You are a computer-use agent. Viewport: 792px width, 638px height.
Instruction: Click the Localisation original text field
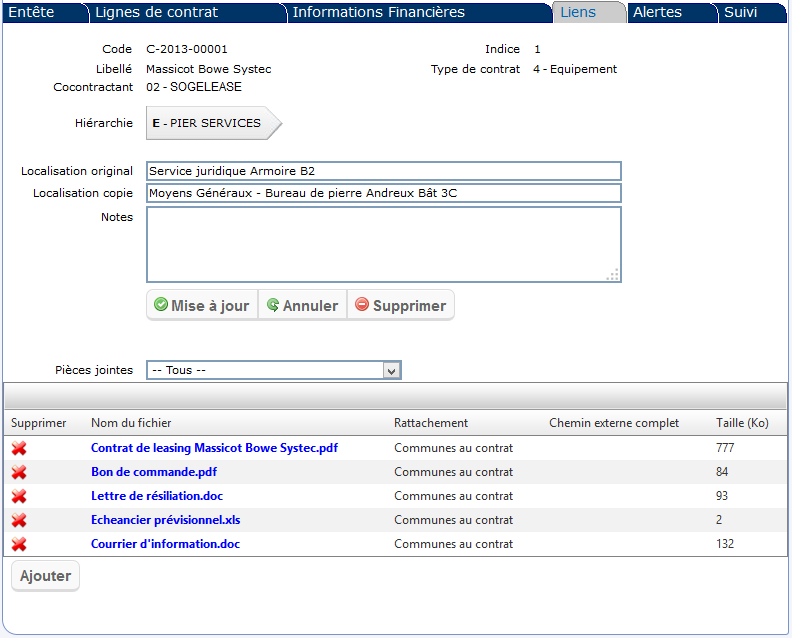383,171
